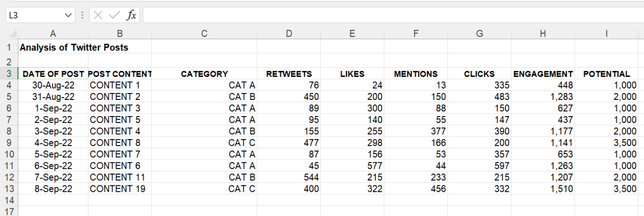Select the 30-Aug-22 date cell

coord(53,85)
